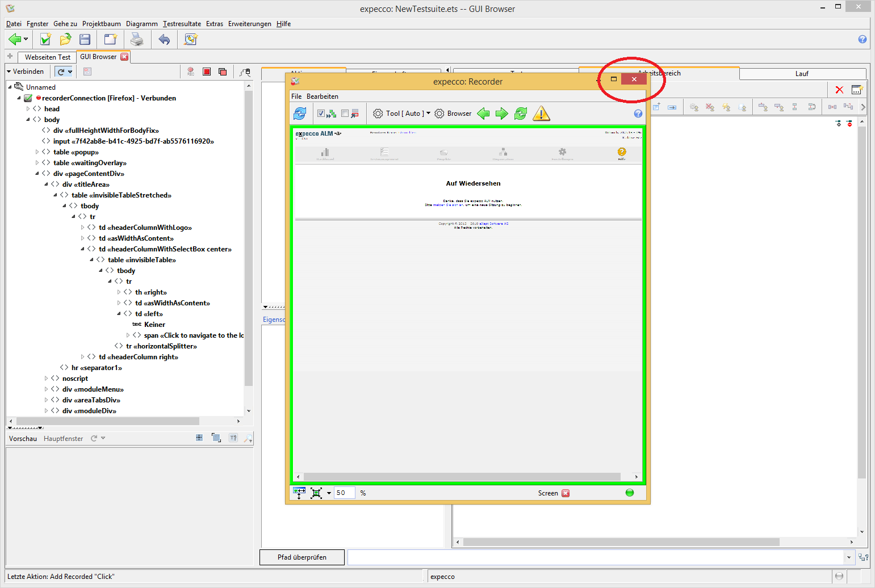Expand the table «popup» tree node
The image size is (875, 588).
[x=37, y=152]
